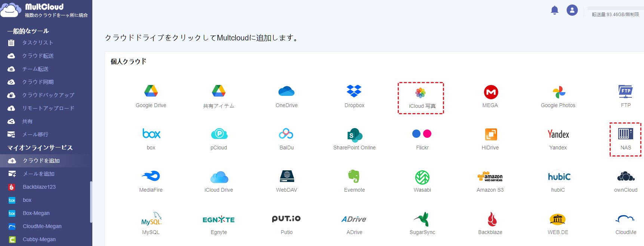Select the Yandex cloud
Viewport: 644px width, 246px height.
point(558,134)
